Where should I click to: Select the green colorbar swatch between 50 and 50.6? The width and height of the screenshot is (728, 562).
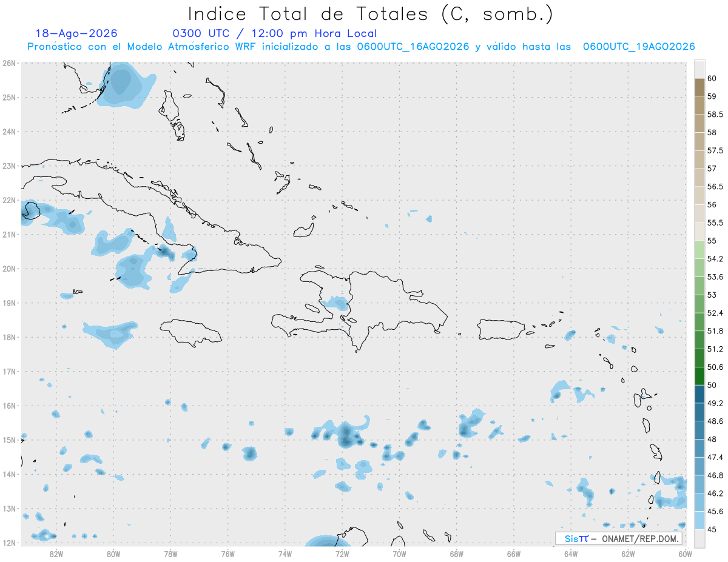pyautogui.click(x=699, y=376)
